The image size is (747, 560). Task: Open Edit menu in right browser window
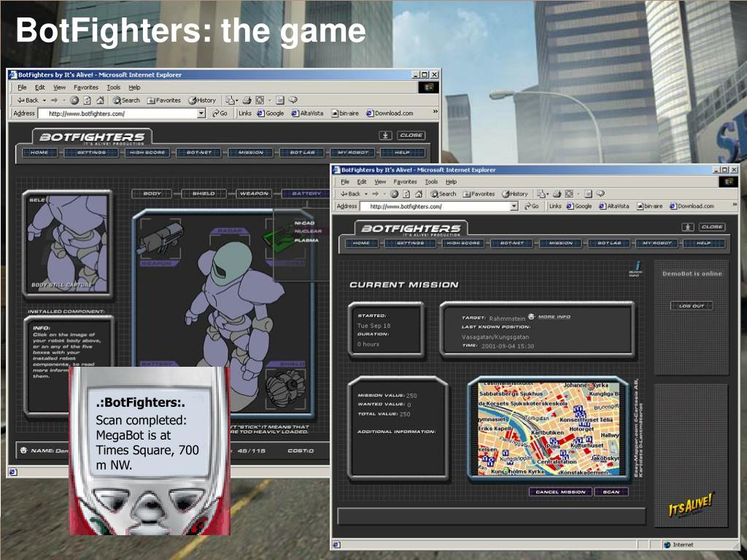362,182
